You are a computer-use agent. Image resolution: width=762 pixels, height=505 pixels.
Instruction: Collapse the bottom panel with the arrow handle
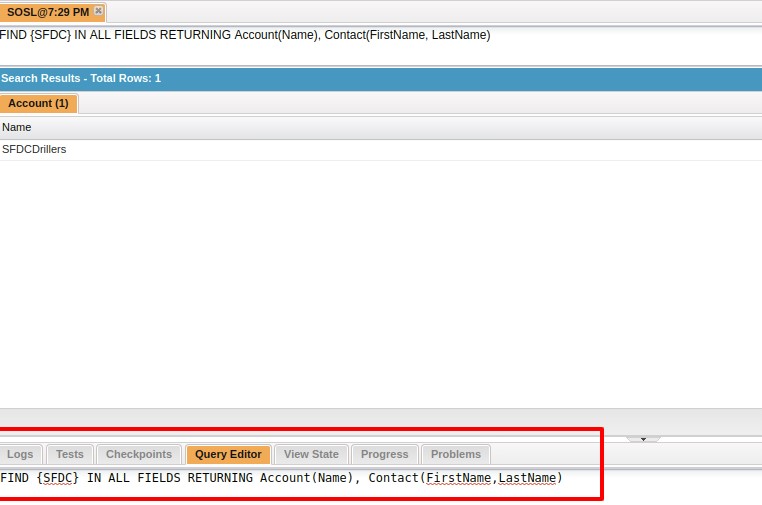(x=643, y=439)
